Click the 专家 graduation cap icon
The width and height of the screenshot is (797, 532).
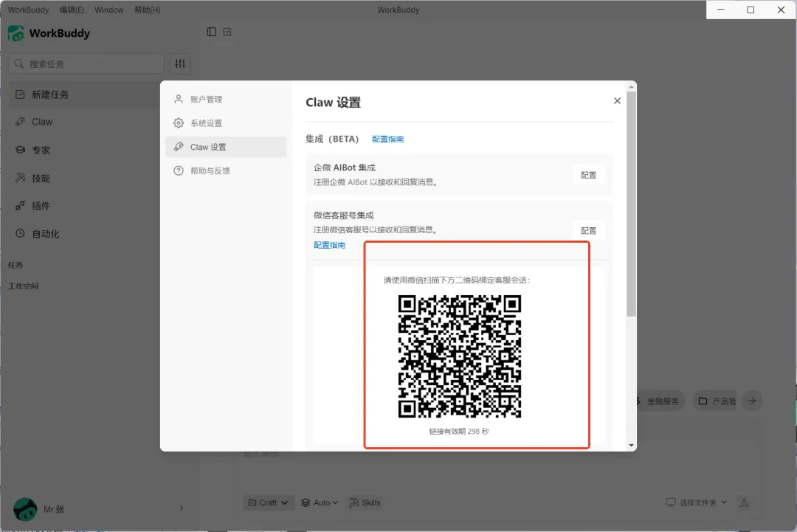20,150
